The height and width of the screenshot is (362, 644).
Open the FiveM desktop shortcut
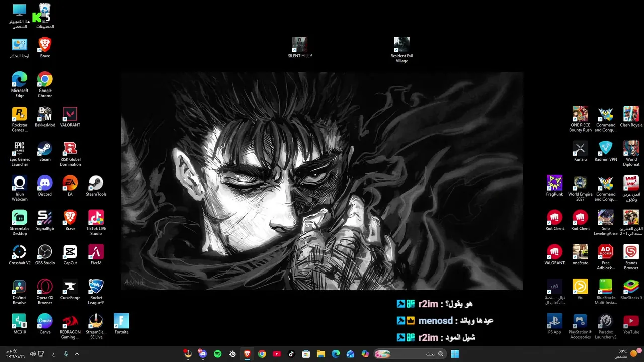click(x=96, y=255)
